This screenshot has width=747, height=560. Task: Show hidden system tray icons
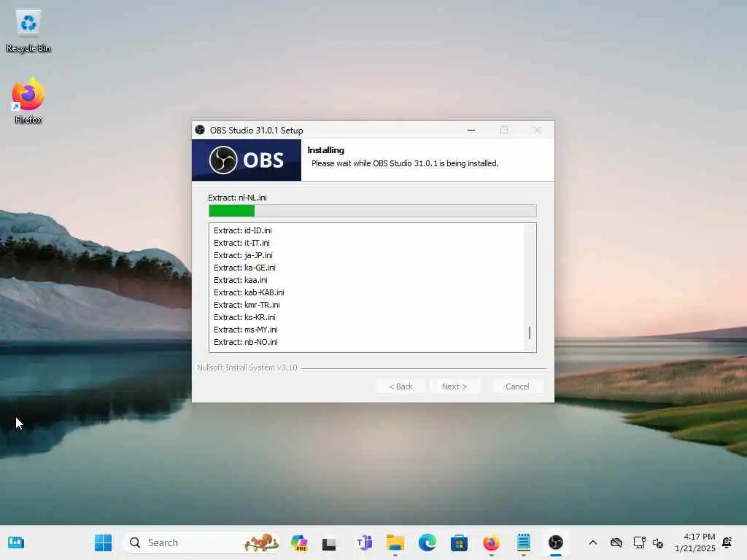pos(592,542)
